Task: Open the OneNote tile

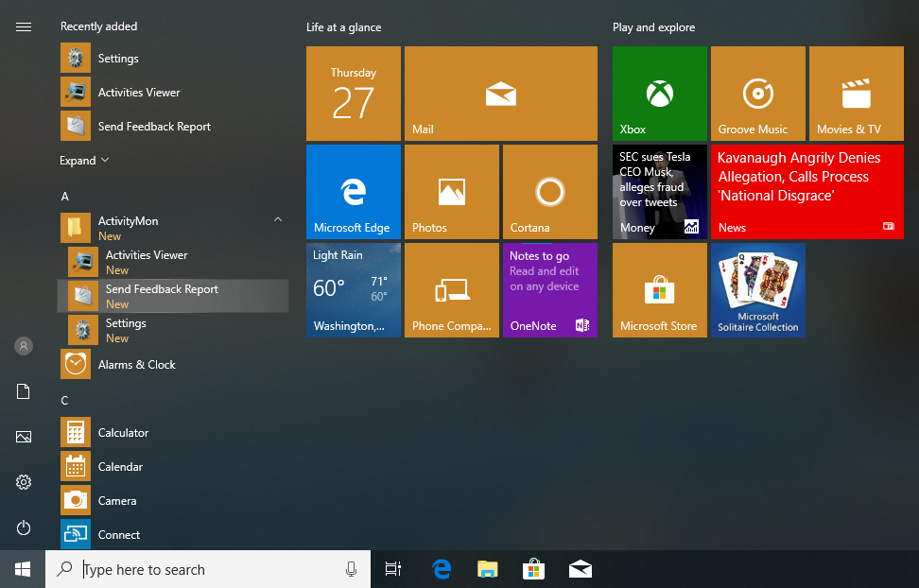Action: pyautogui.click(x=550, y=290)
